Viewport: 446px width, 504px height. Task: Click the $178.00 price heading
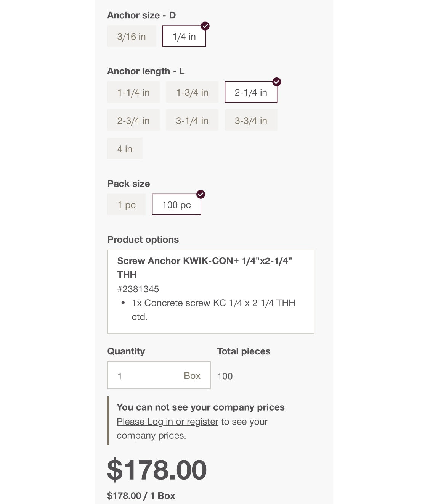[157, 470]
